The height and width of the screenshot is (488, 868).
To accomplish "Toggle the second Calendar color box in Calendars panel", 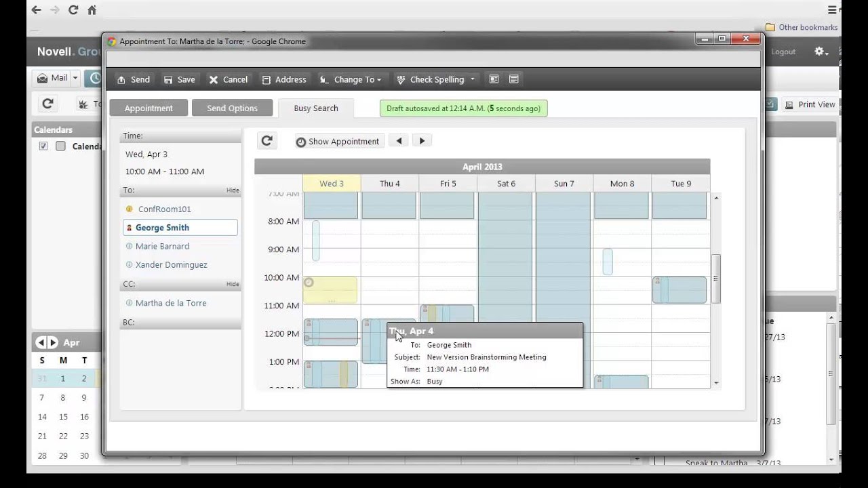I will [60, 146].
